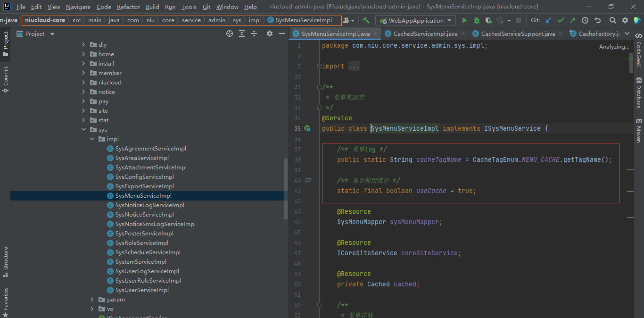
Task: Open Git history clock icon
Action: tap(585, 20)
